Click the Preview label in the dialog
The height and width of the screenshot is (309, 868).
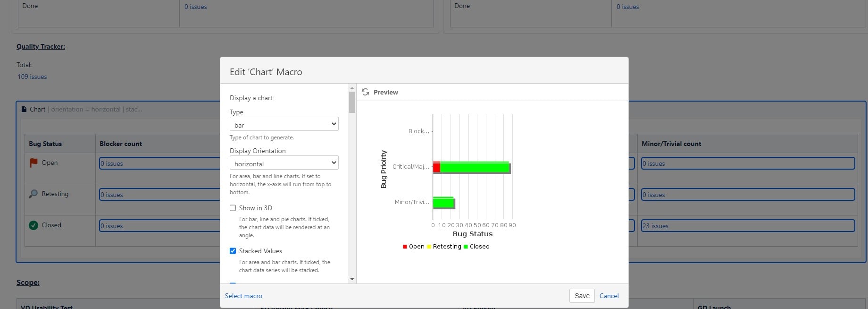point(386,92)
